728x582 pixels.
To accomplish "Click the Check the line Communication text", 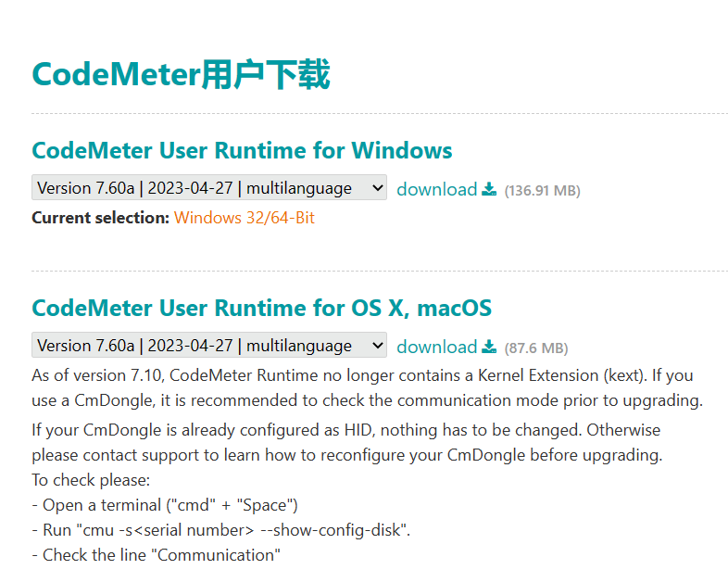I will click(x=156, y=555).
